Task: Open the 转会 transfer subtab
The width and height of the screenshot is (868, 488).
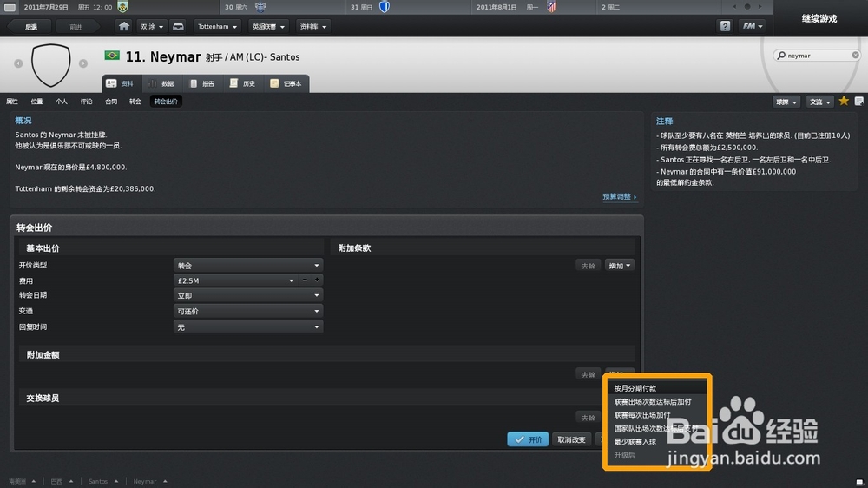Action: coord(135,102)
